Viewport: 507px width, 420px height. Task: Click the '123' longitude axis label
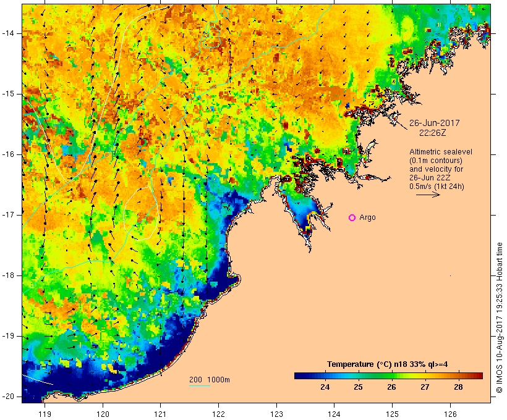tap(276, 414)
